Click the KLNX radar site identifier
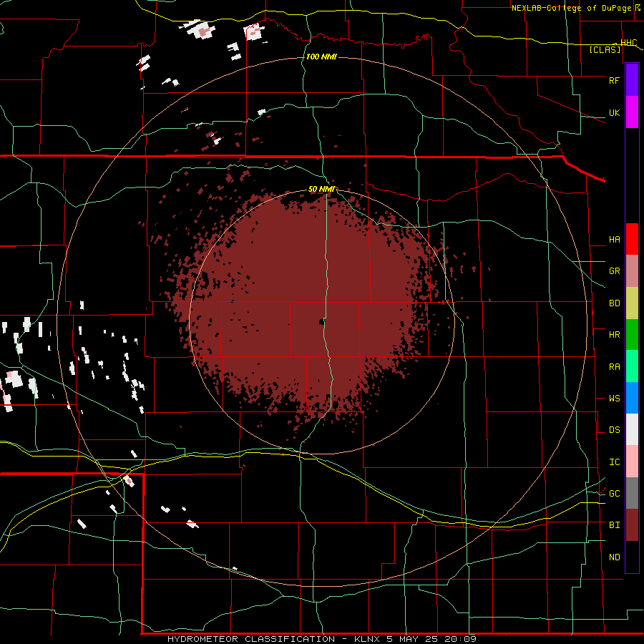Image resolution: width=644 pixels, height=644 pixels. coord(367,639)
